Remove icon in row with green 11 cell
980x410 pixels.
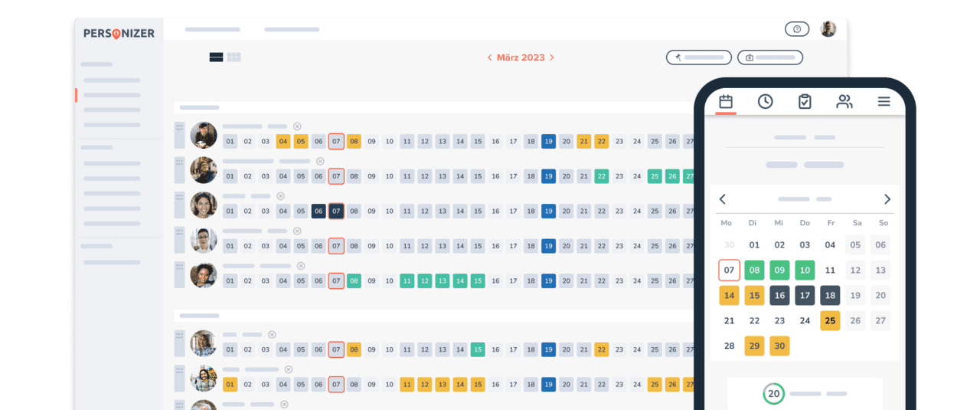(301, 266)
